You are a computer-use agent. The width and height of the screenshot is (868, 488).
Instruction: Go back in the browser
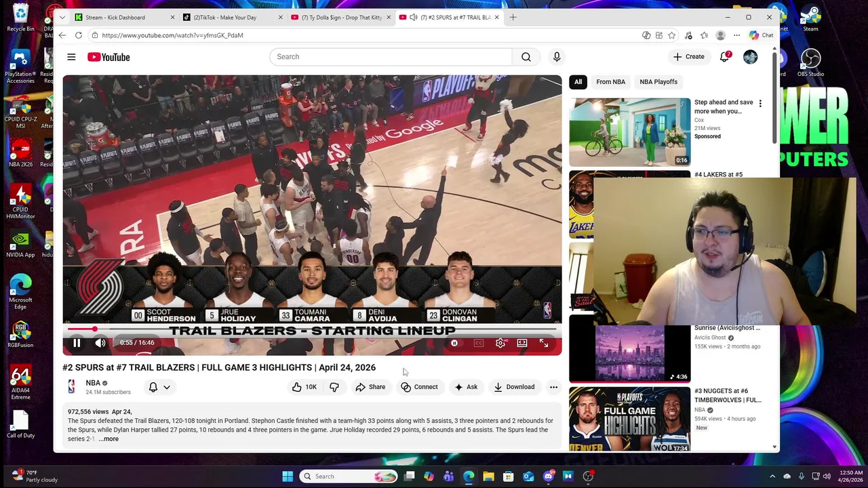point(62,35)
